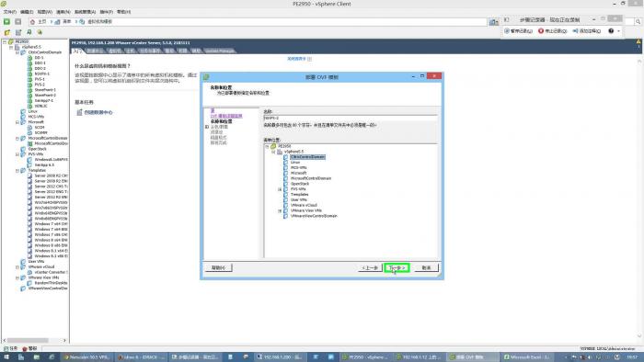The width and height of the screenshot is (644, 362).
Task: Select PVS-1 in the left inventory tree
Action: pyautogui.click(x=40, y=79)
